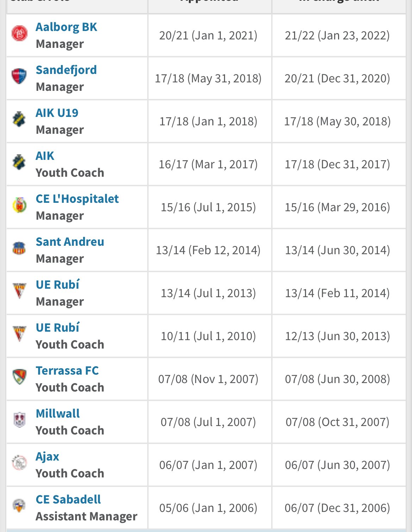Click the Sant Andreu club crest

tap(19, 248)
